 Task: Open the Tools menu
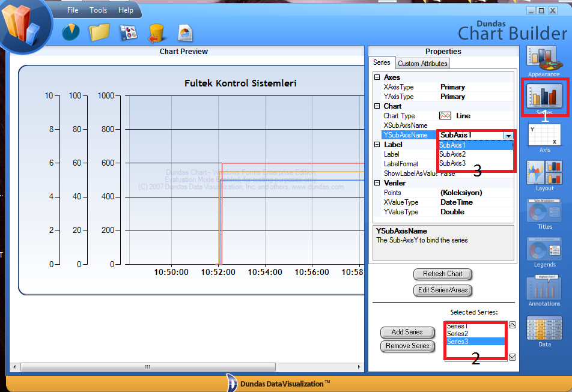98,10
